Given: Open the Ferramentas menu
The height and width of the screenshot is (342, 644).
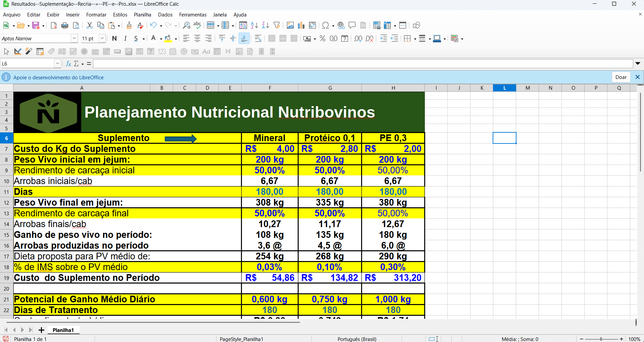Looking at the screenshot, I should click(x=193, y=15).
